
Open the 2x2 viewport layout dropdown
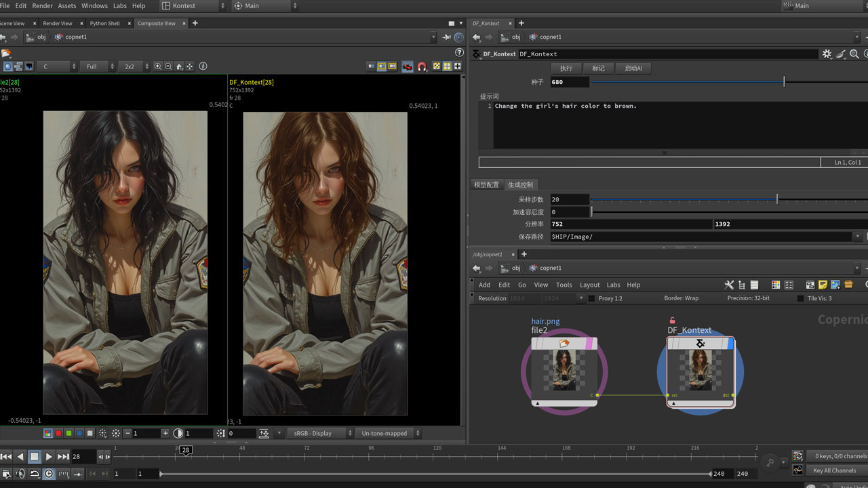tap(134, 66)
